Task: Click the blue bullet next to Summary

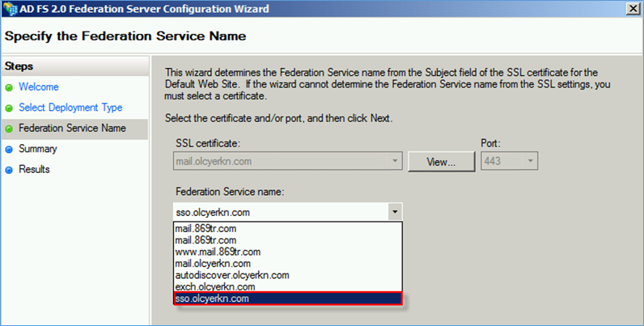Action: (x=9, y=150)
